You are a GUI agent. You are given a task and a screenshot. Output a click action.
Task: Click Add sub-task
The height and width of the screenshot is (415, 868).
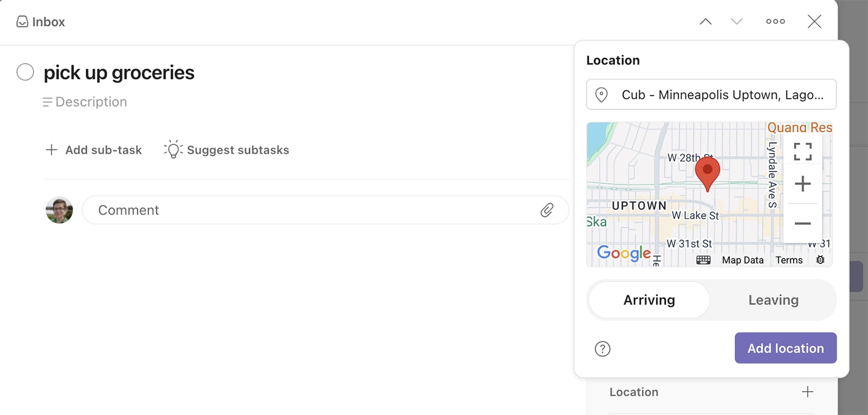click(93, 150)
